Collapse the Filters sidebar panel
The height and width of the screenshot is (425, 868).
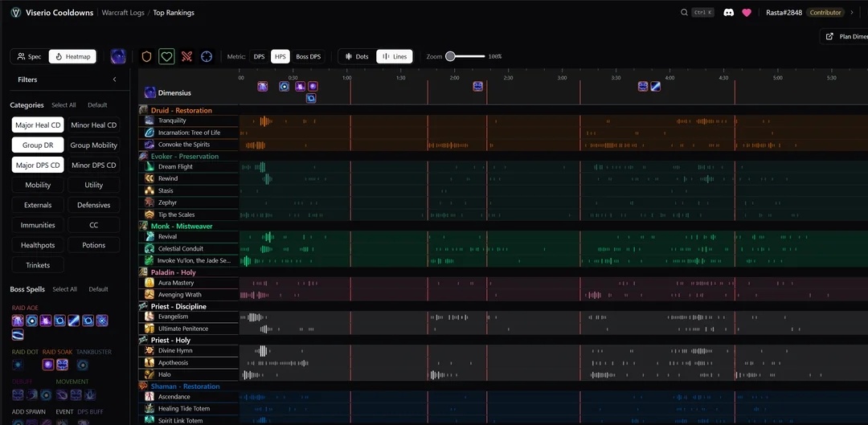click(x=114, y=80)
